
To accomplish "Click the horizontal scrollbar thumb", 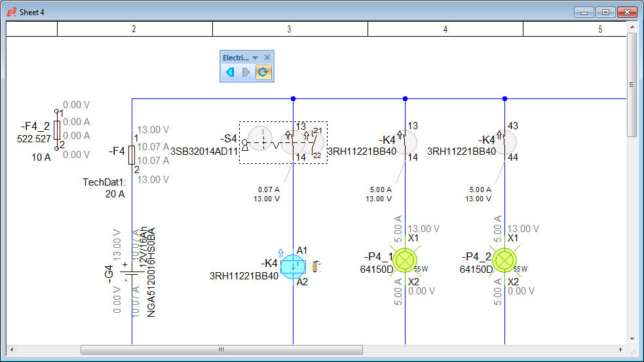I will point(221,350).
